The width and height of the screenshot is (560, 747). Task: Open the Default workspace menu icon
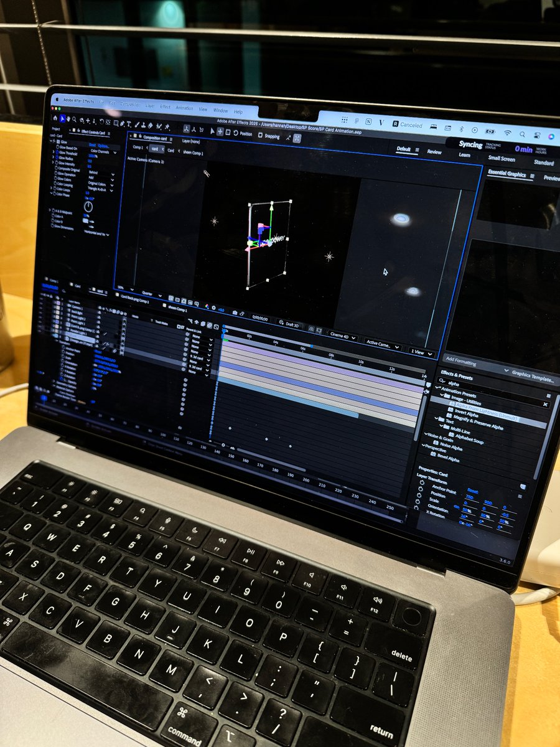418,149
